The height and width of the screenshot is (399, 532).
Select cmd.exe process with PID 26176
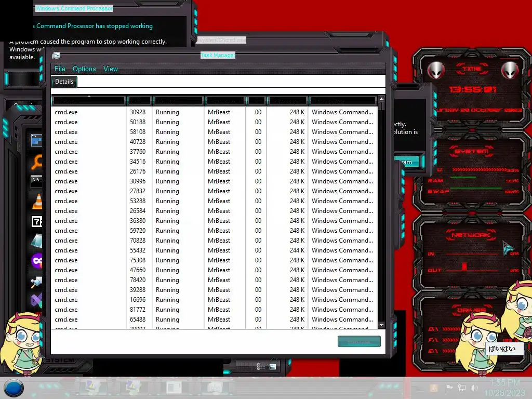coord(215,171)
